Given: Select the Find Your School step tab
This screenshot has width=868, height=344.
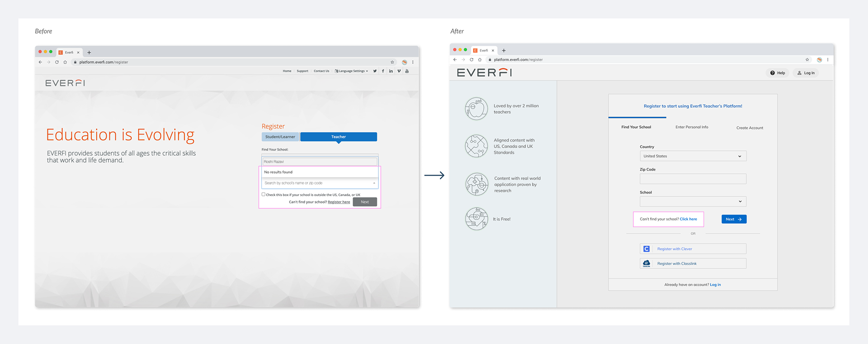Looking at the screenshot, I should pos(636,127).
